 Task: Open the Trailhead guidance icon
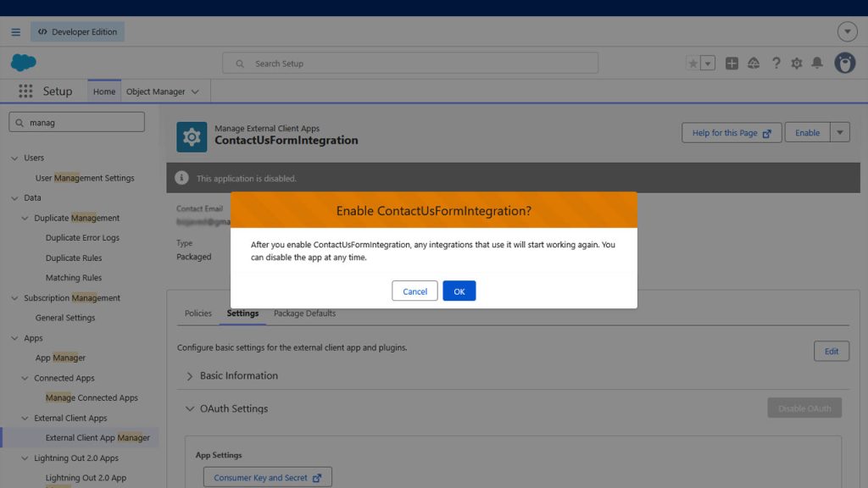point(754,63)
